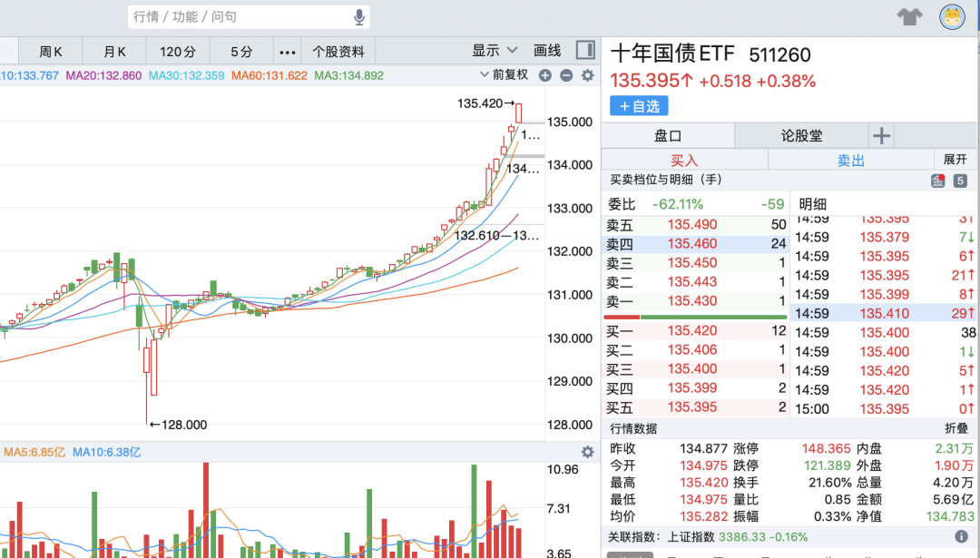Click the MA30:132.359 indicator label

point(186,75)
